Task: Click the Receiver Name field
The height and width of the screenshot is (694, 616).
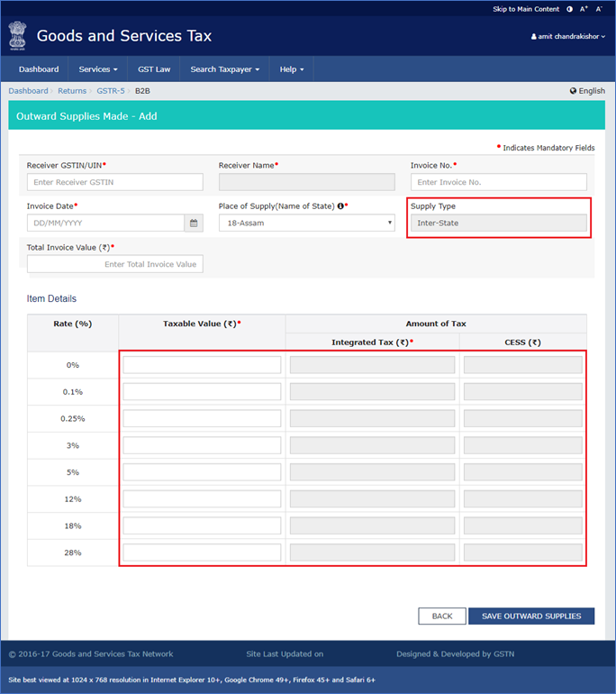Action: (307, 182)
